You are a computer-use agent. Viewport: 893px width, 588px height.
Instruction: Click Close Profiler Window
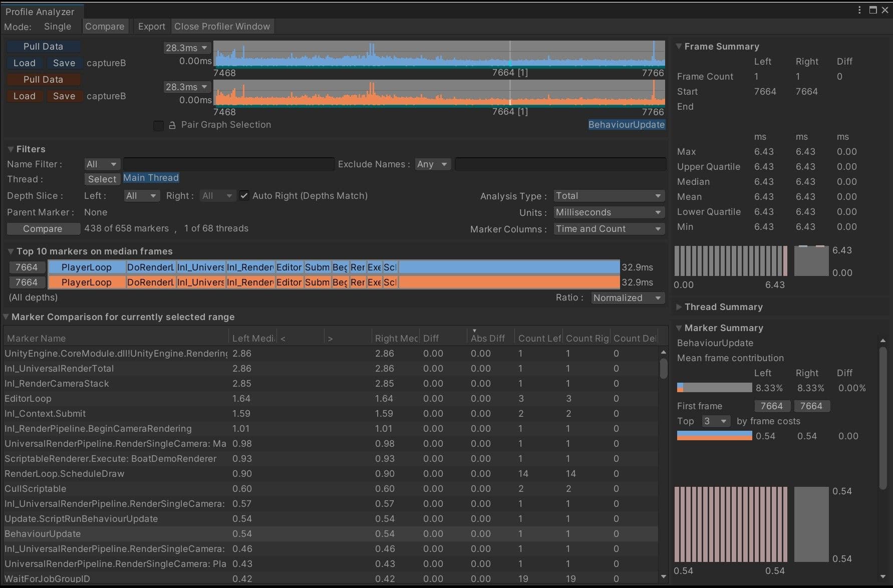pyautogui.click(x=222, y=26)
